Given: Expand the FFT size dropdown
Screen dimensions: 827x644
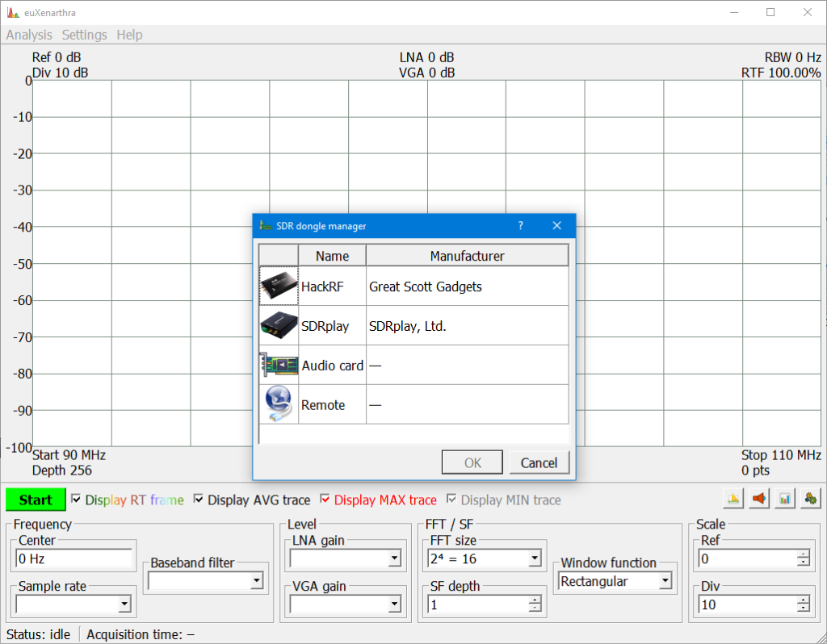Looking at the screenshot, I should pyautogui.click(x=533, y=558).
